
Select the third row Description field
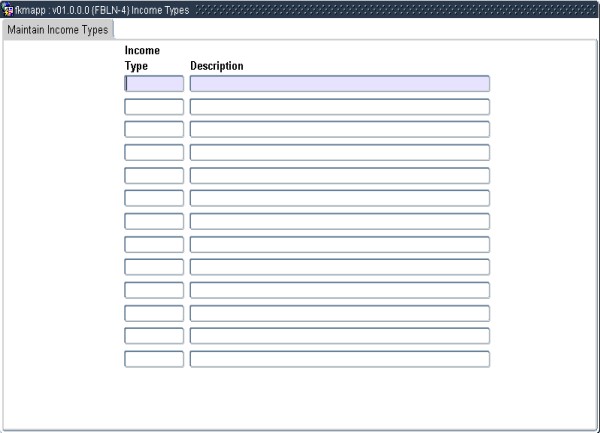[340, 129]
